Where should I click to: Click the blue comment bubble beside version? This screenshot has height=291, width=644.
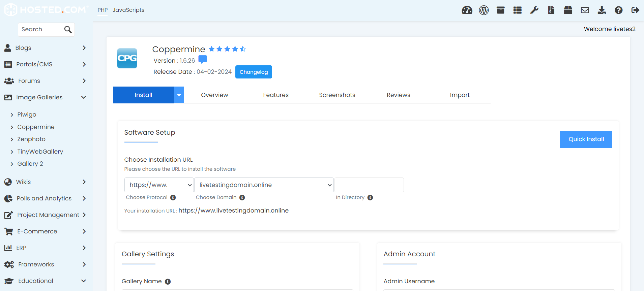[x=203, y=60]
